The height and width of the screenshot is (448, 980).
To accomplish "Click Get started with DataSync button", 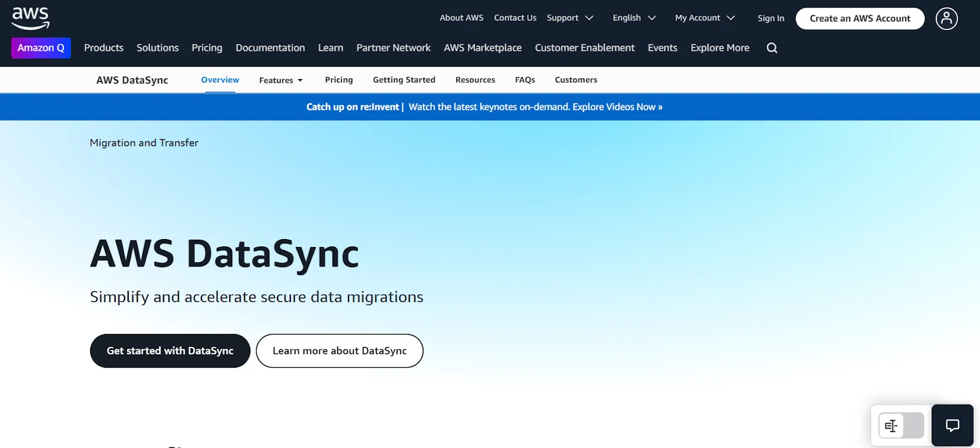I will 170,351.
